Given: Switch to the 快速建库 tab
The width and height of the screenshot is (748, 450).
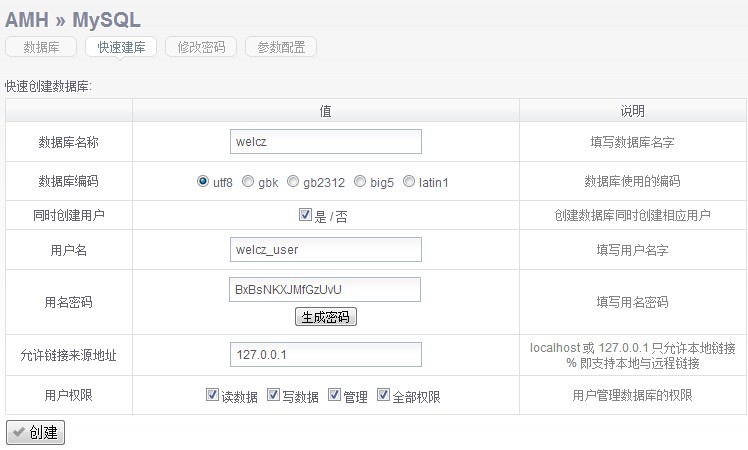Looking at the screenshot, I should pyautogui.click(x=121, y=47).
